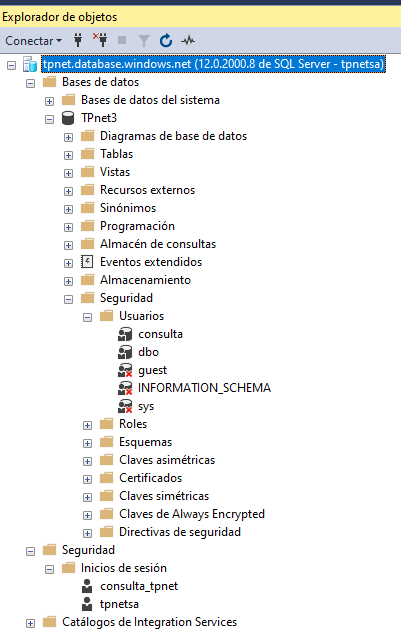Select the guest user icon

[x=125, y=370]
